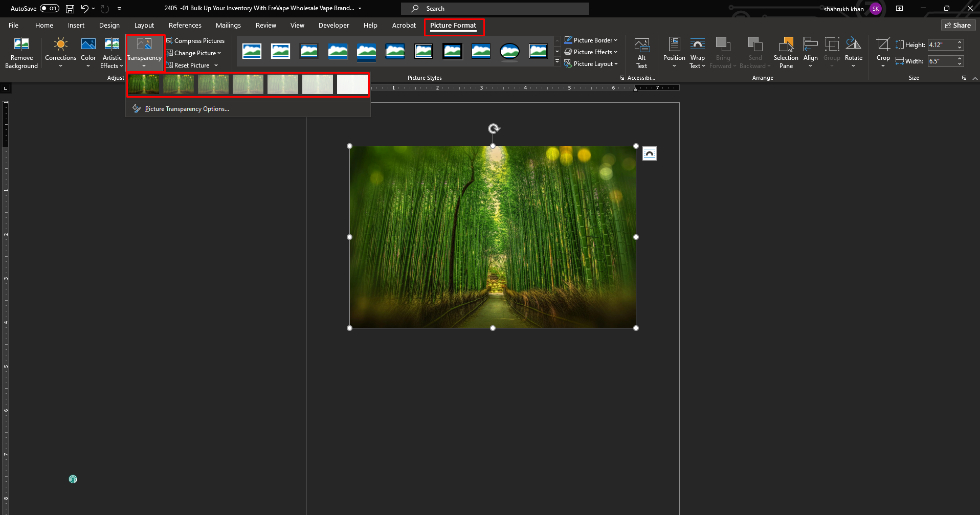Open the Wrap Text dropdown
The height and width of the screenshot is (515, 980).
(697, 52)
